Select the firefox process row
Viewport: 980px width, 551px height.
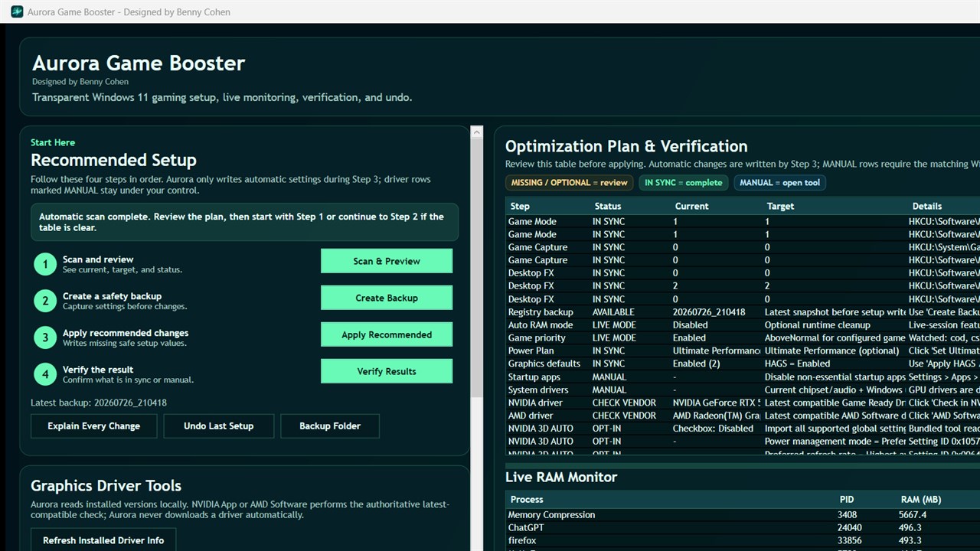pos(743,541)
